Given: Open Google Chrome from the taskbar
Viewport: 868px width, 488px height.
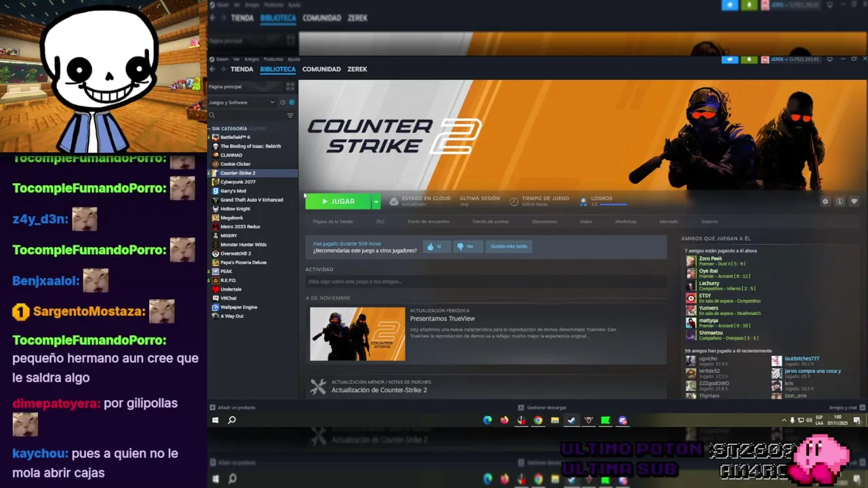Looking at the screenshot, I should [x=538, y=420].
